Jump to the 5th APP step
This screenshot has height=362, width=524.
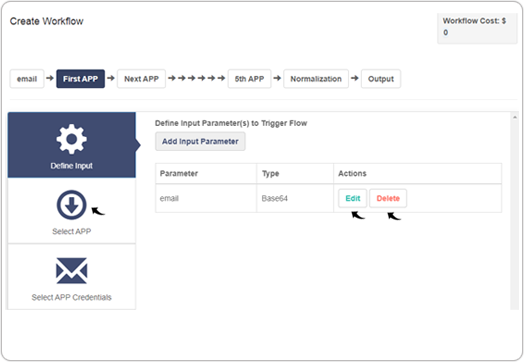click(249, 79)
